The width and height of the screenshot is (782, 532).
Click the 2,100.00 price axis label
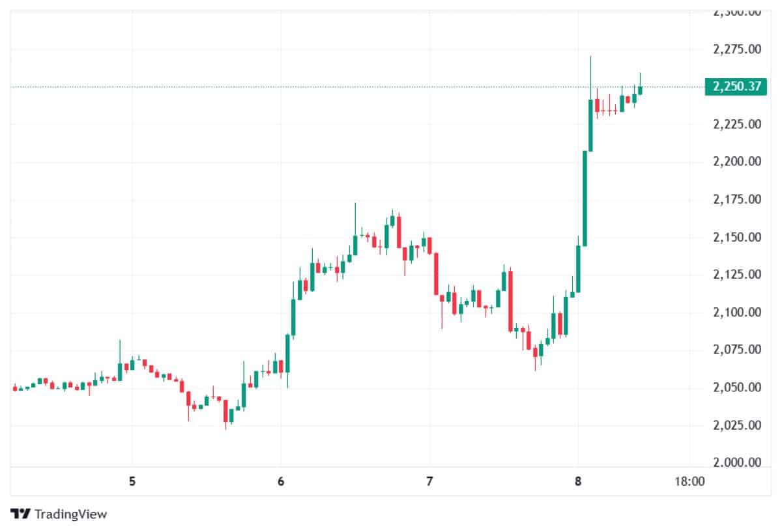737,312
